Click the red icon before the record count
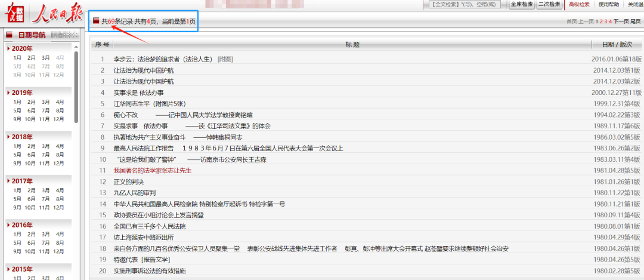Image resolution: width=644 pixels, height=280 pixels. pos(95,21)
